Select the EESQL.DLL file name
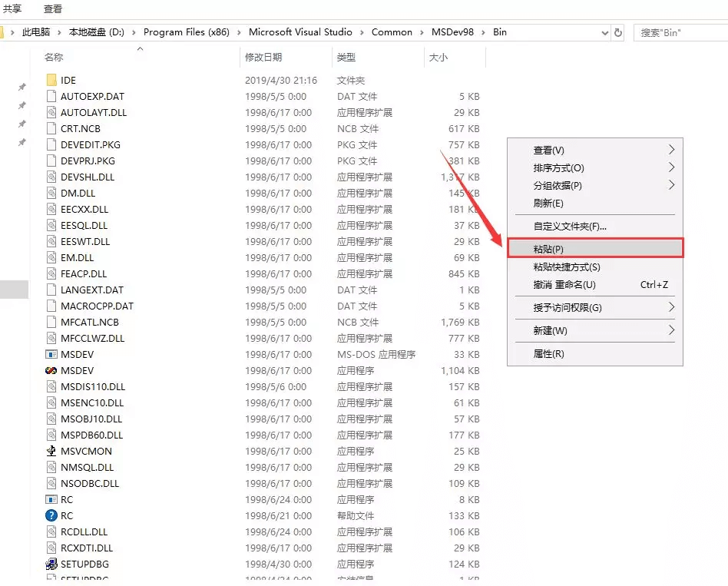728x586 pixels. coord(84,225)
